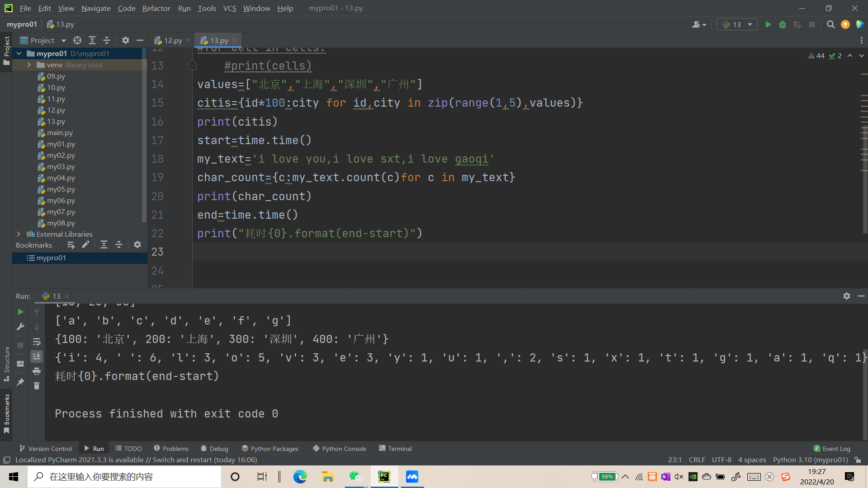Click the 44 warnings indicator
This screenshot has width=868, height=488.
pyautogui.click(x=816, y=56)
